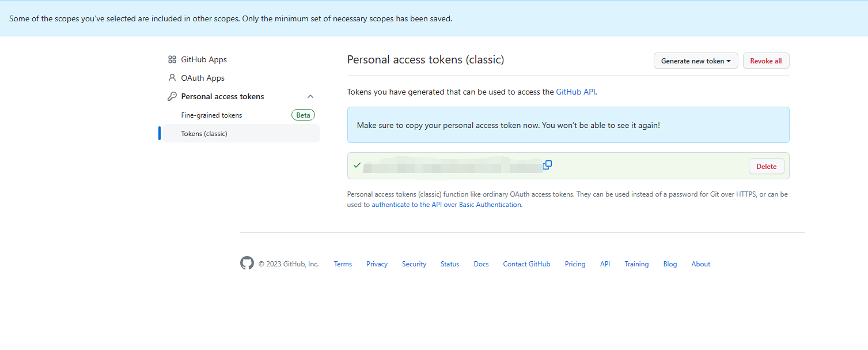Open the Blog footer link
Screen dimensions: 868x350
point(670,264)
